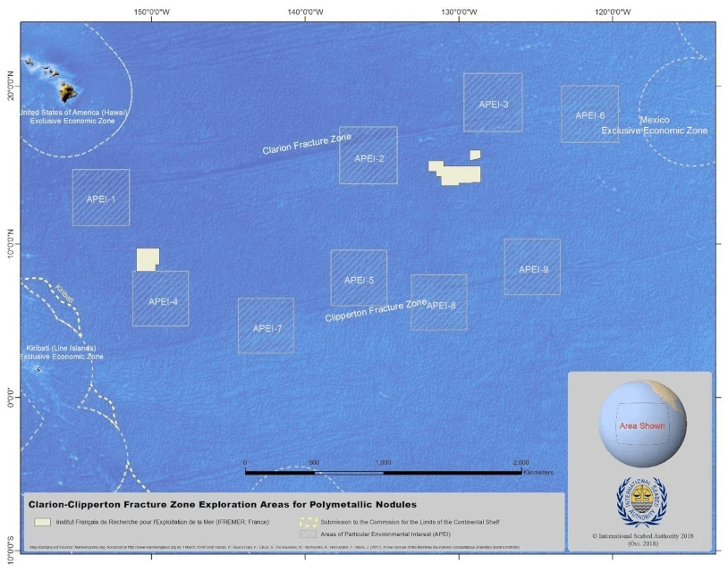Click the APEI-6 label
The image size is (728, 572).
point(590,115)
